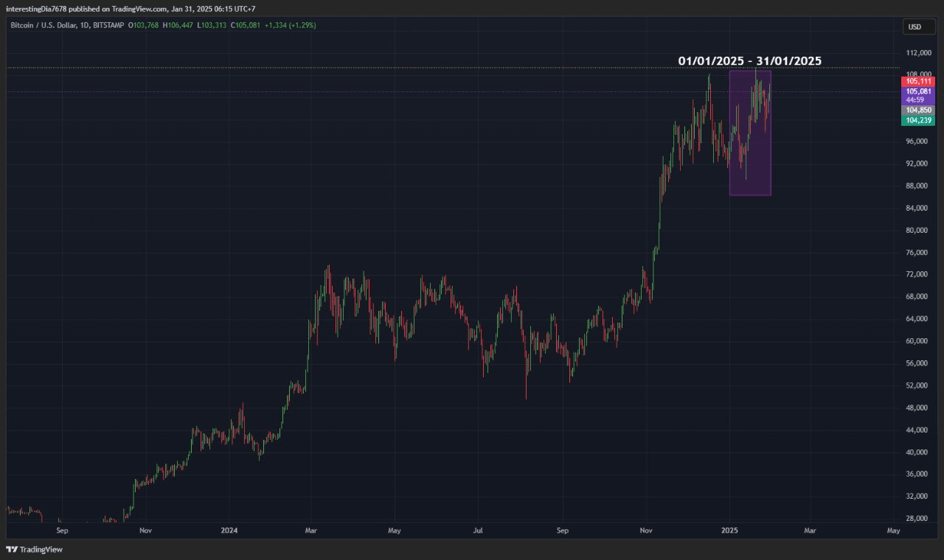
Task: Click the gray 104,850 price label
Action: 919,110
